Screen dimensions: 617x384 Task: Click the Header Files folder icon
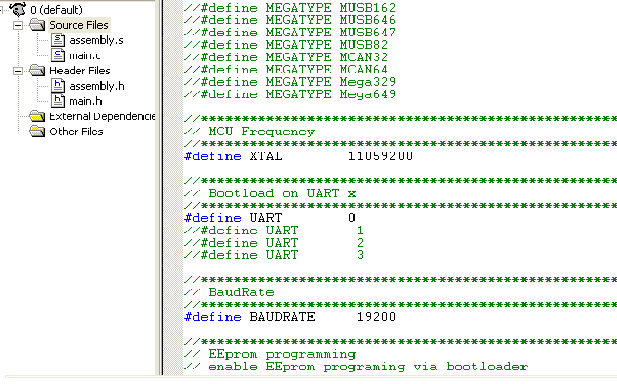(37, 70)
